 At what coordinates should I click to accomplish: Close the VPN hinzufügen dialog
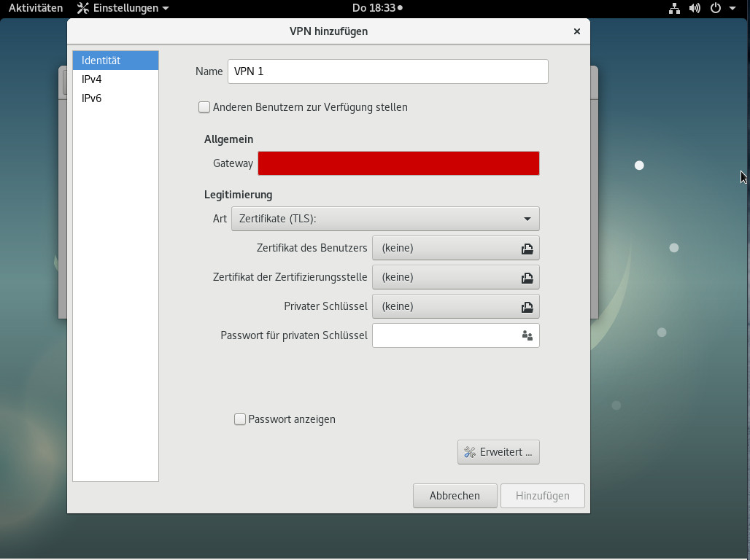577,31
